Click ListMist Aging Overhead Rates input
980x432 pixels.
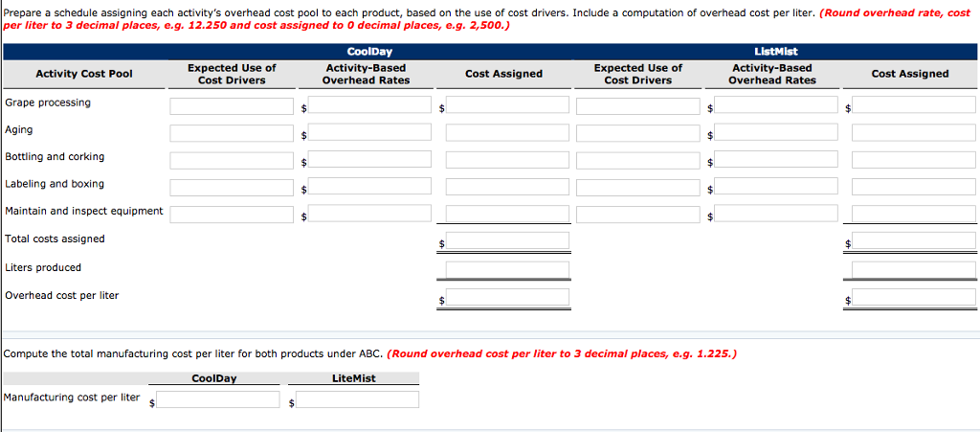776,132
